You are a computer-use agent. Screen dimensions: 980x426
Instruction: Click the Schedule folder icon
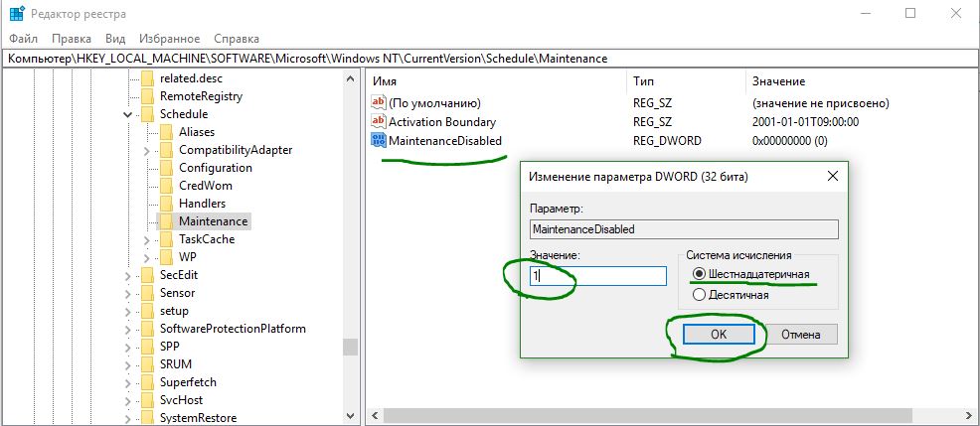point(147,114)
